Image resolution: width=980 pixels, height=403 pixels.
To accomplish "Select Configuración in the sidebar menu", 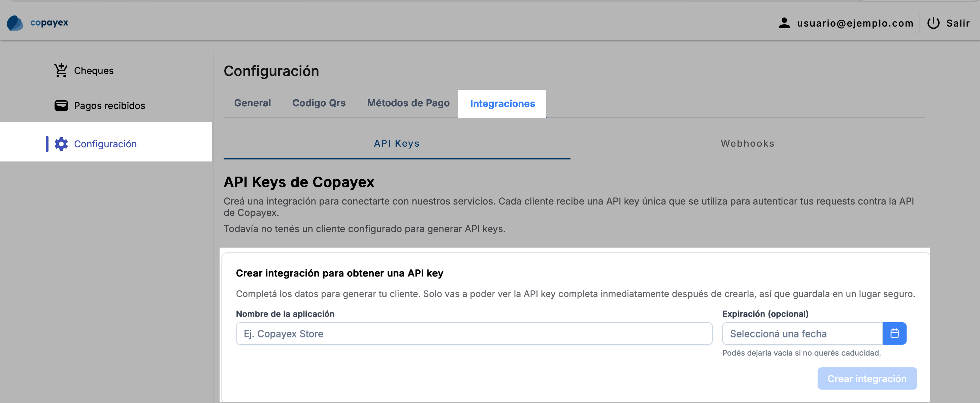I will tap(105, 144).
